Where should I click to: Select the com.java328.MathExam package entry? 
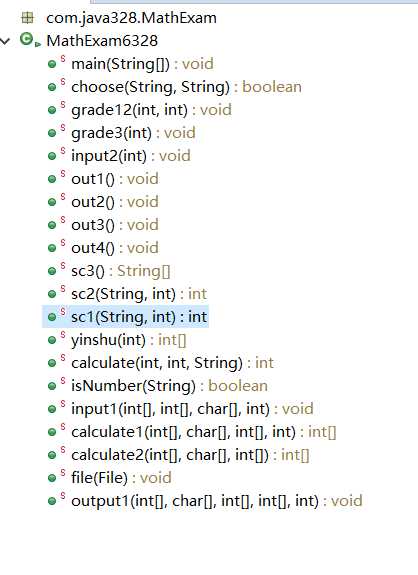pyautogui.click(x=131, y=18)
